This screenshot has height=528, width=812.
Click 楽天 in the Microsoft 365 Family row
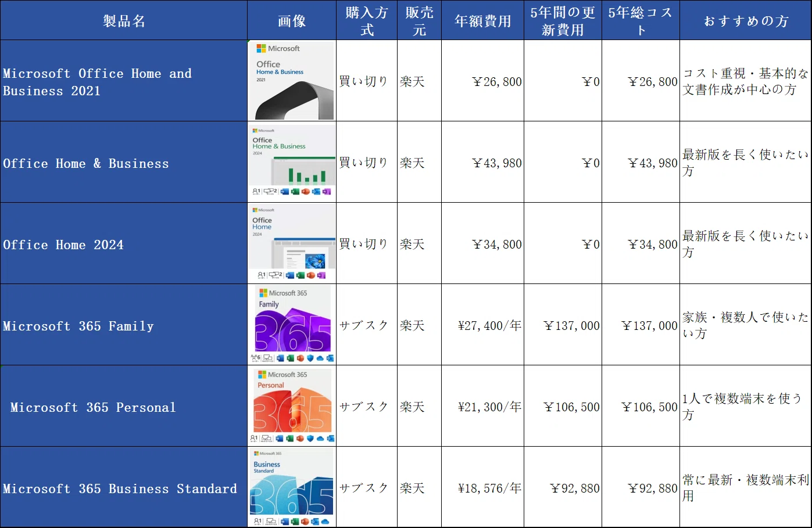pos(412,325)
